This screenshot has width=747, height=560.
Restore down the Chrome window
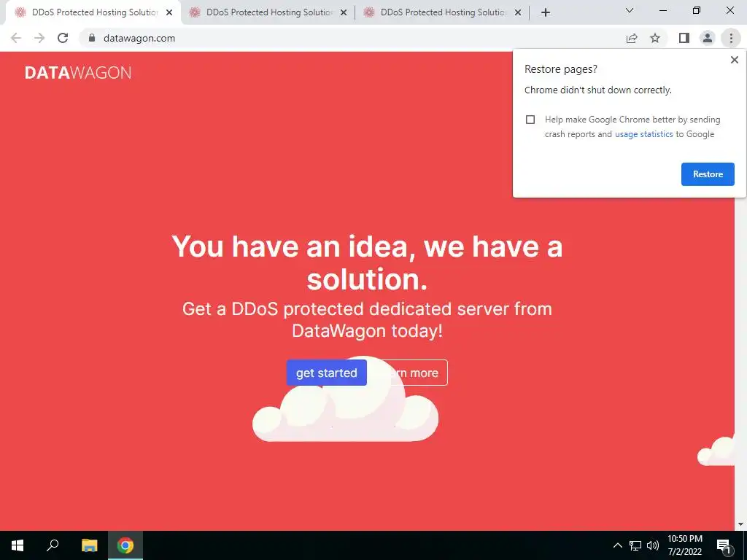[697, 10]
